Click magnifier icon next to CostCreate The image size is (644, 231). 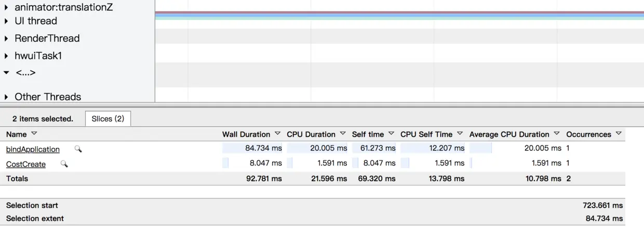coord(64,164)
